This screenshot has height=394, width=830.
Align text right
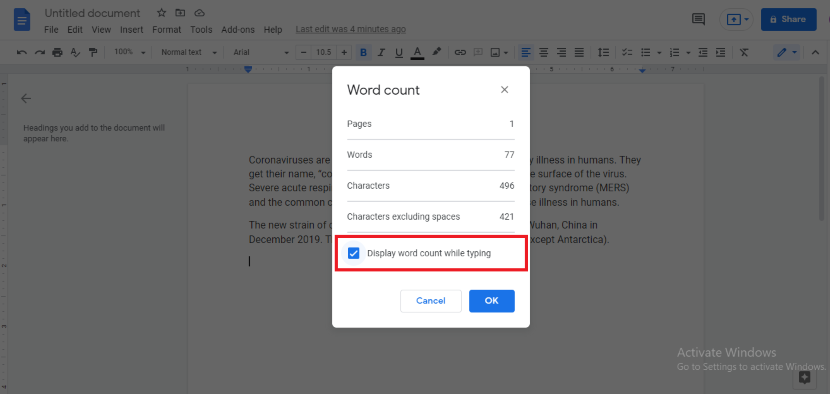tap(562, 52)
